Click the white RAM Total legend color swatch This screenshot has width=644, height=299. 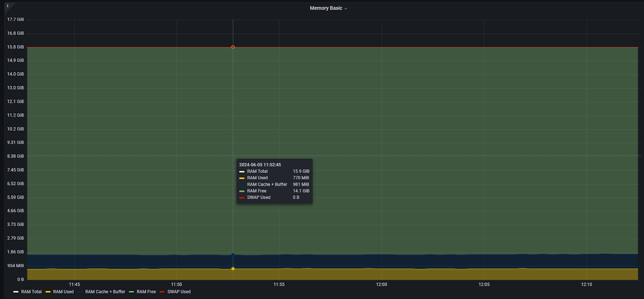click(16, 292)
